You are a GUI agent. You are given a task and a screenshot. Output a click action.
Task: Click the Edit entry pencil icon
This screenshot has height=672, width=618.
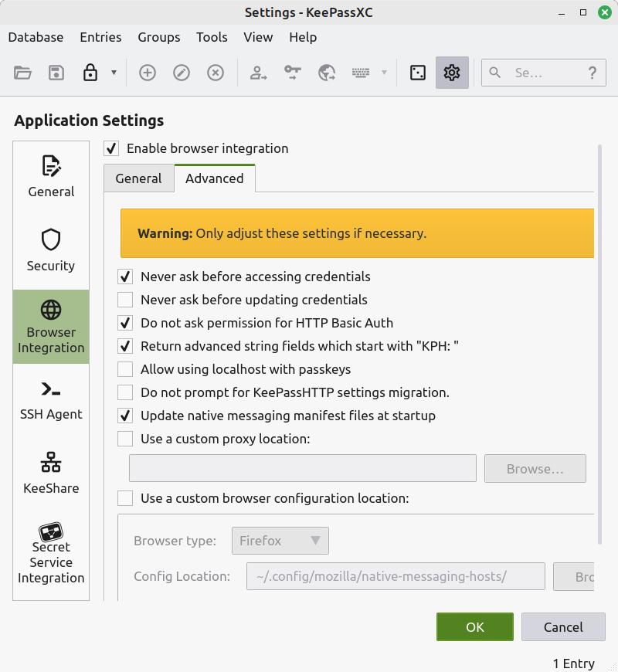182,73
